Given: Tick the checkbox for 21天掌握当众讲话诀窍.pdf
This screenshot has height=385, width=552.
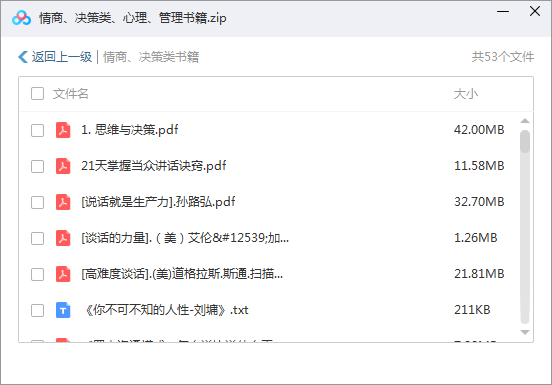Looking at the screenshot, I should tap(37, 166).
